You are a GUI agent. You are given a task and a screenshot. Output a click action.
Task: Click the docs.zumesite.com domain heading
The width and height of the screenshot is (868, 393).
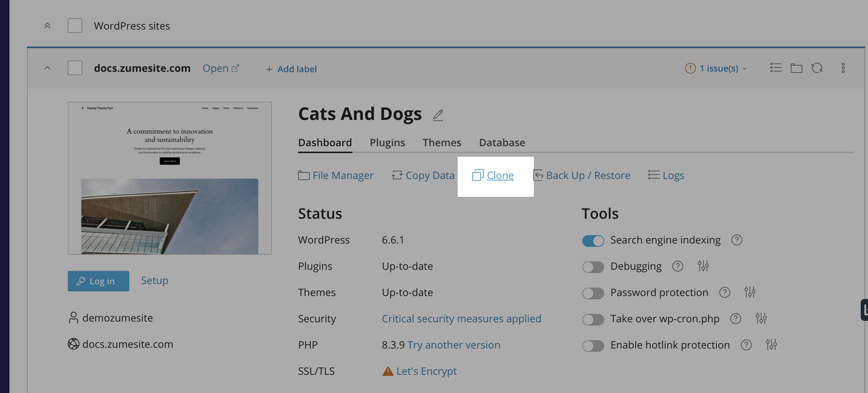click(x=142, y=68)
